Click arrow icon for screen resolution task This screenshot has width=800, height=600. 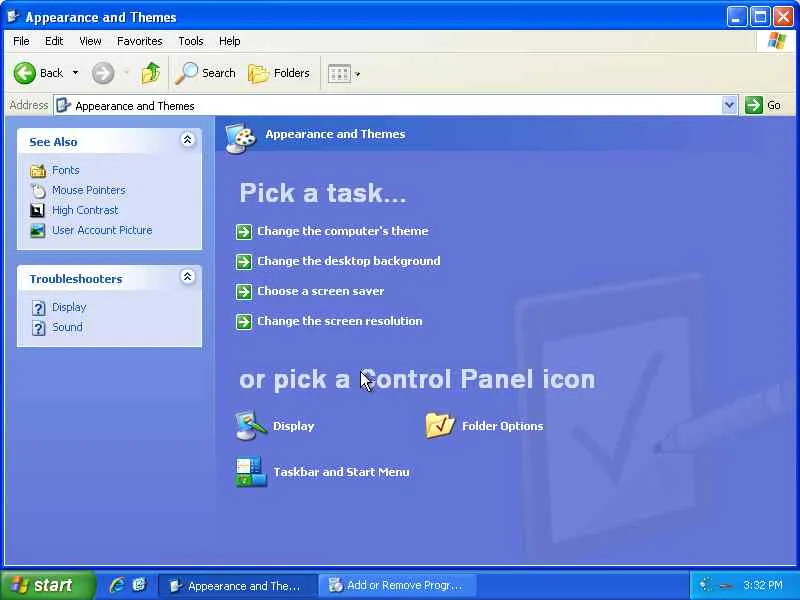tap(244, 322)
